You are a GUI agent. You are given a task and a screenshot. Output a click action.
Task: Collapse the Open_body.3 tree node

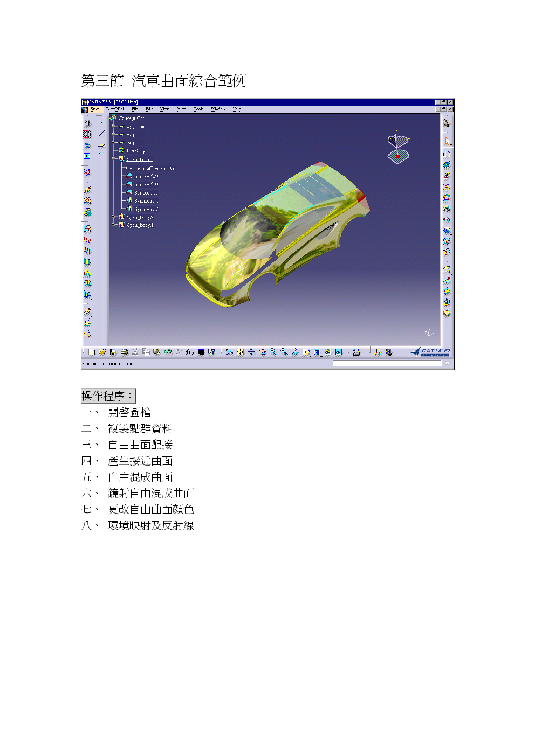tap(114, 159)
